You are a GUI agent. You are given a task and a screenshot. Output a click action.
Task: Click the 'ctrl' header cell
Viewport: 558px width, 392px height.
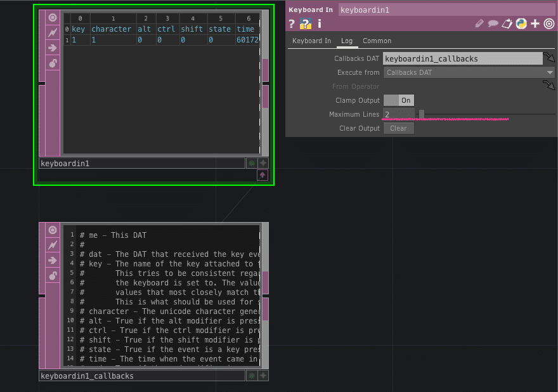pyautogui.click(x=166, y=29)
